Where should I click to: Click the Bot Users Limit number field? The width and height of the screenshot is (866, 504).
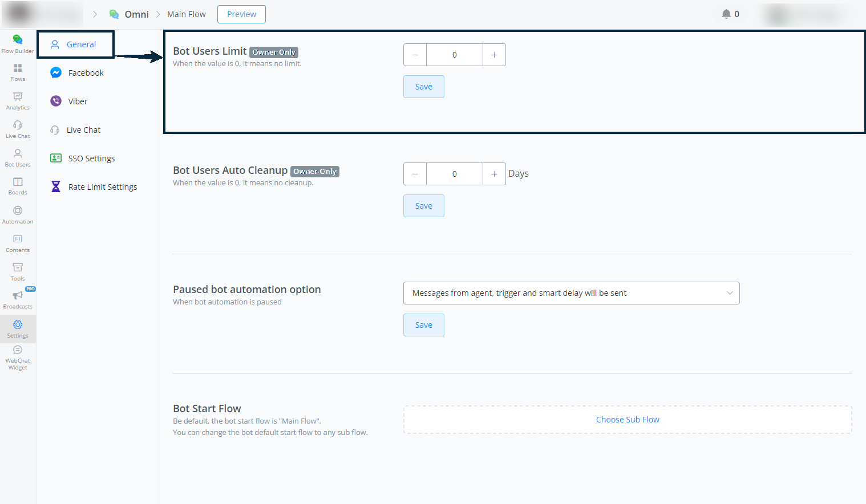coord(455,55)
